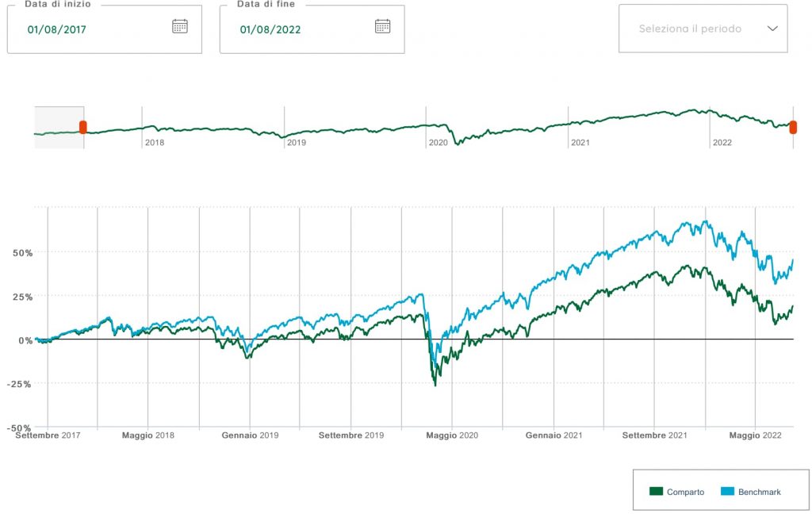Toggle the Comparto series via its legend label
The height and width of the screenshot is (514, 812).
pyautogui.click(x=685, y=492)
